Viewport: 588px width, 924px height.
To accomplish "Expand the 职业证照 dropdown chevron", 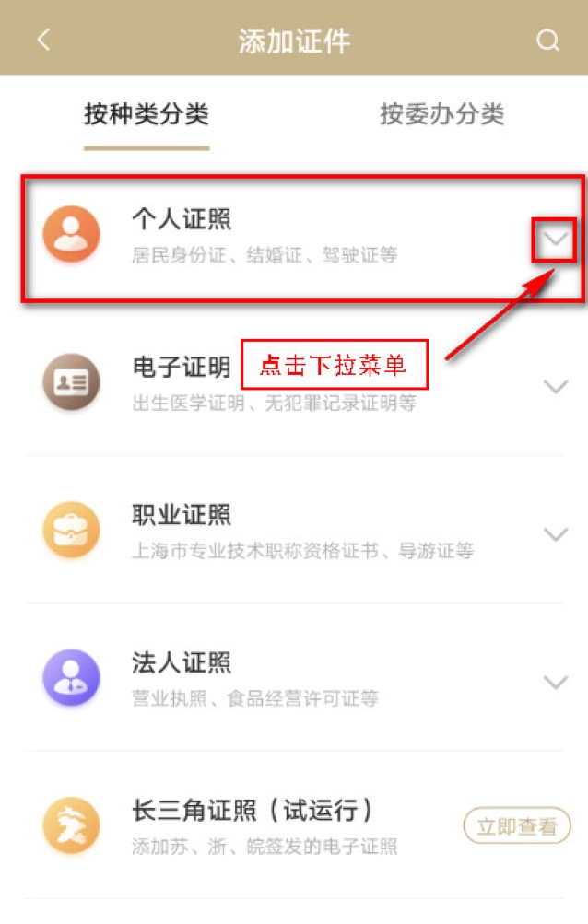I will click(x=555, y=534).
